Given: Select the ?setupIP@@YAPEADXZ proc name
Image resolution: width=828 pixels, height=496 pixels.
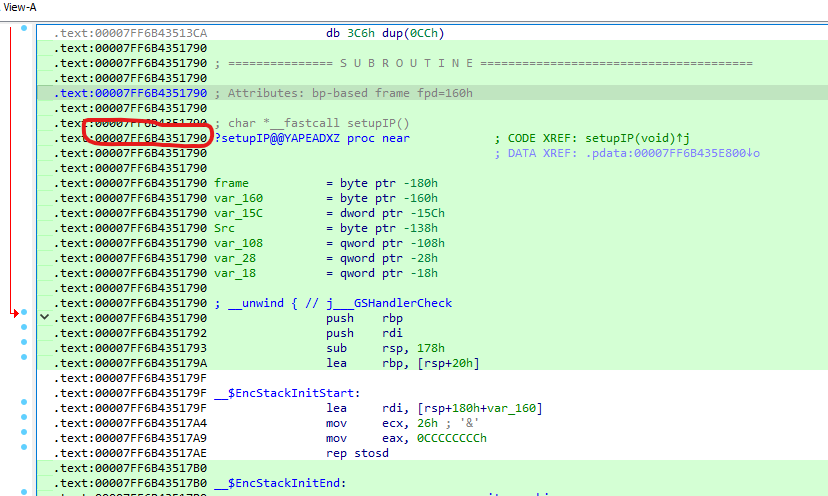Looking at the screenshot, I should [277, 138].
